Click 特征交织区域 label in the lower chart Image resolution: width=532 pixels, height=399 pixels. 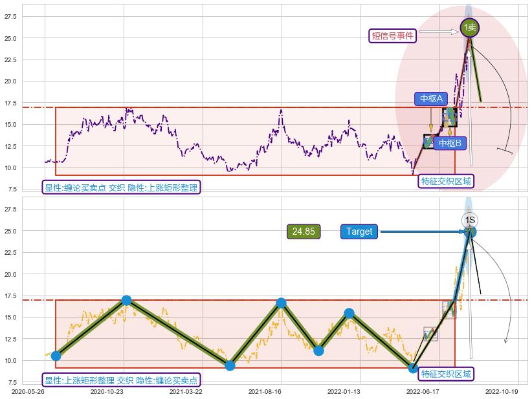tap(446, 374)
